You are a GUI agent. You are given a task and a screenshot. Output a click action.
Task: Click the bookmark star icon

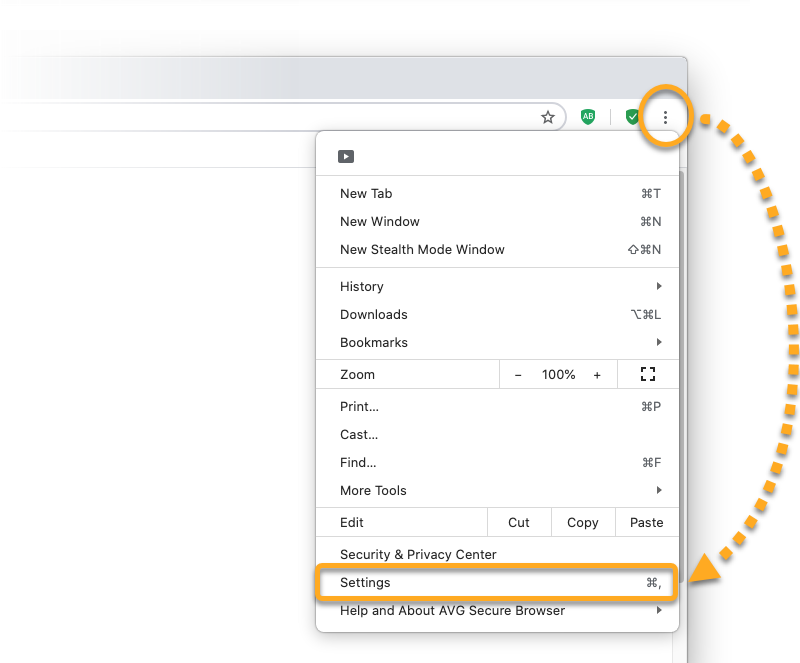click(x=548, y=117)
